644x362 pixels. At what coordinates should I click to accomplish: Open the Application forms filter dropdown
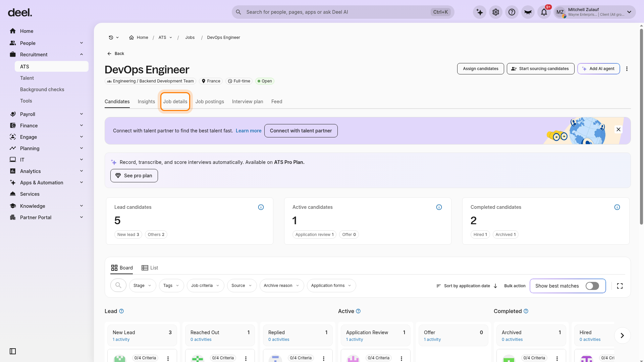331,286
